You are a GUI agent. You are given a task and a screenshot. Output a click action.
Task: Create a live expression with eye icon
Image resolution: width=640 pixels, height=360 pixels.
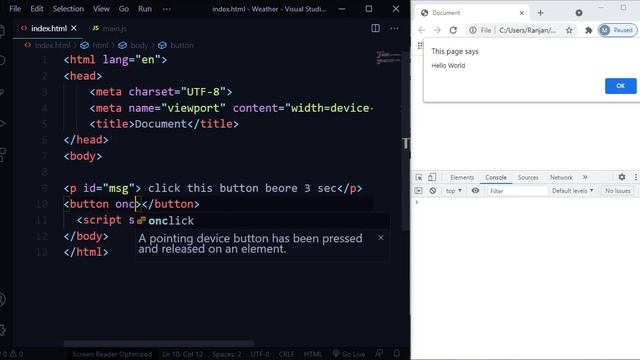coord(475,191)
